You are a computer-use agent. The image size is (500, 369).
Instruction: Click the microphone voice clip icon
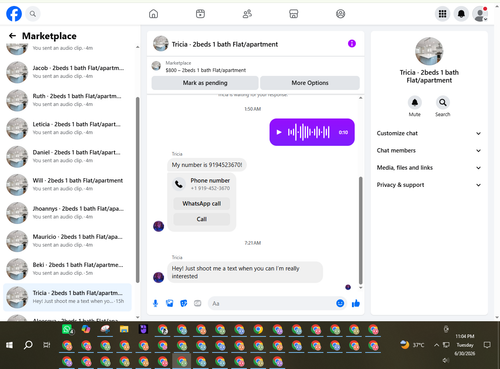click(x=155, y=303)
